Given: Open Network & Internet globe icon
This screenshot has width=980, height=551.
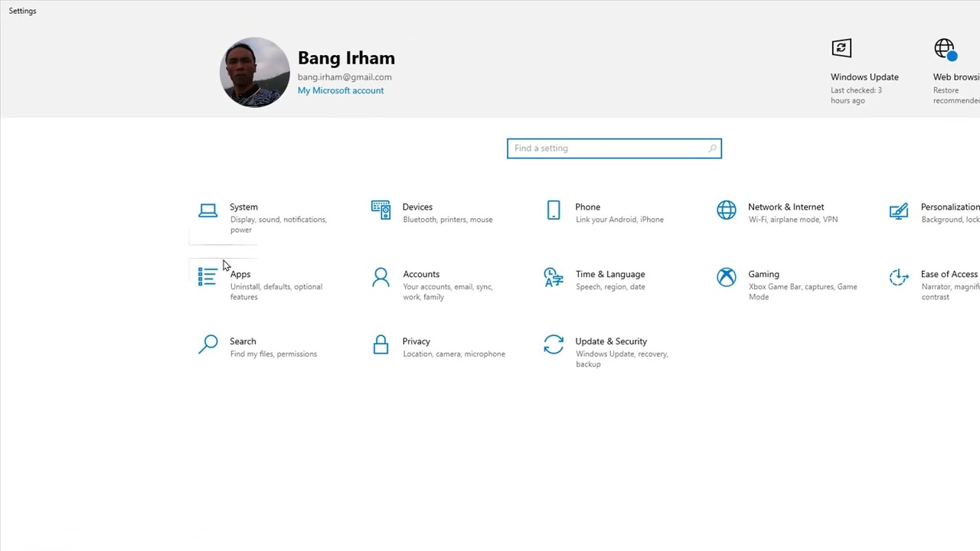Looking at the screenshot, I should 727,210.
